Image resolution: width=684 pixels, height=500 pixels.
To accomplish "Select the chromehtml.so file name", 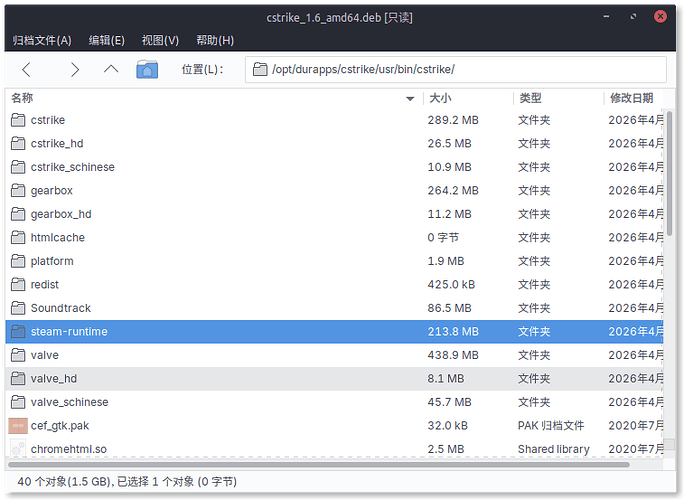I will tap(68, 449).
